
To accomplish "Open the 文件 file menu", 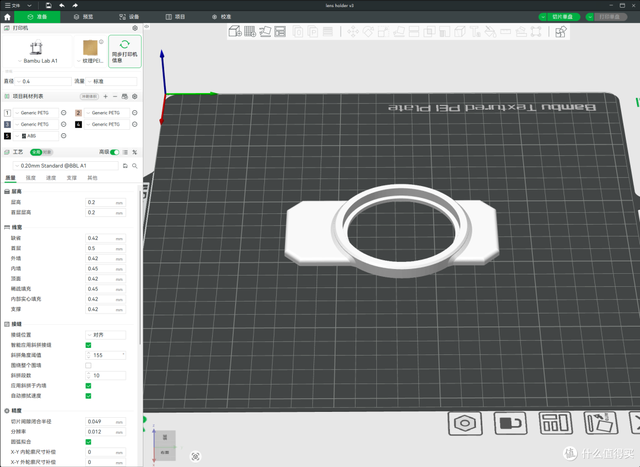I will [12, 6].
